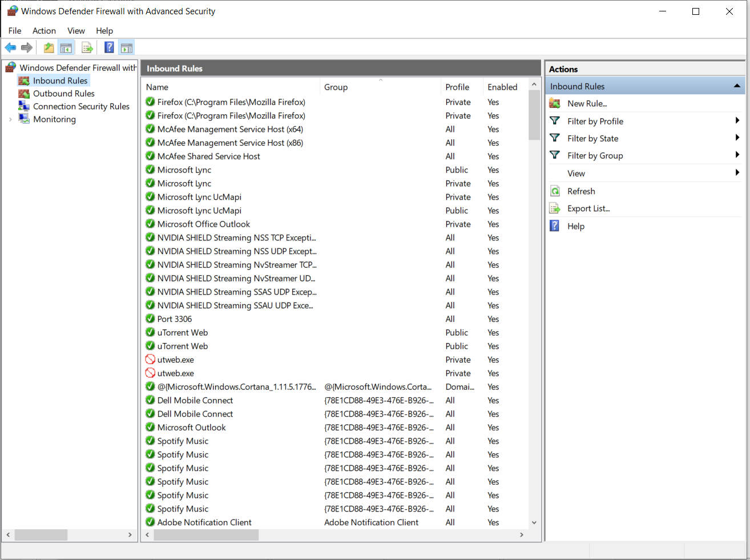Click the Export List icon in Actions pane

[x=555, y=208]
